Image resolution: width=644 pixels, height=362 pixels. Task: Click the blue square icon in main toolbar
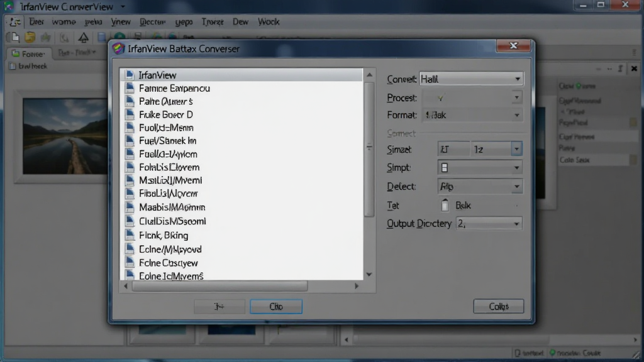tap(101, 37)
